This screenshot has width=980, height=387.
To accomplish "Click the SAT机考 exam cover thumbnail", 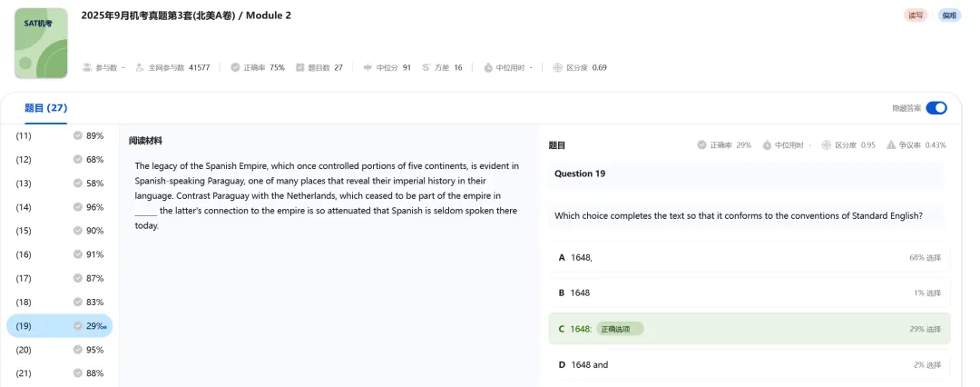I will pyautogui.click(x=41, y=43).
